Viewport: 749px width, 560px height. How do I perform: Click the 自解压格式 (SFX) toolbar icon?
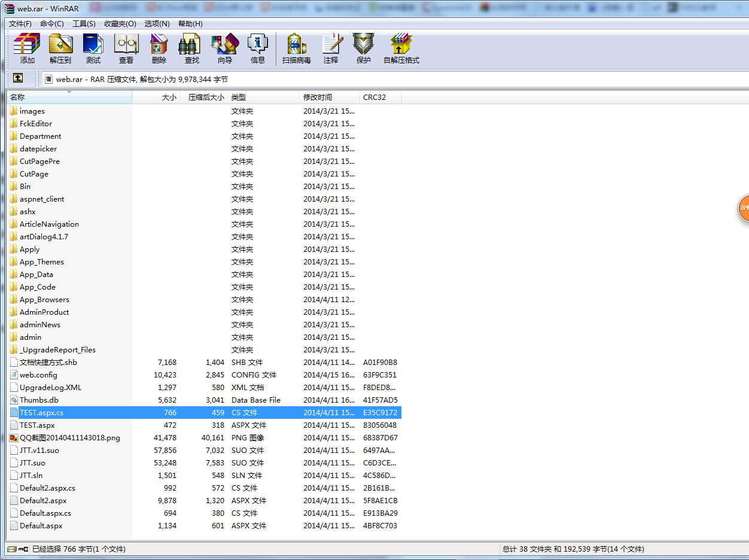pyautogui.click(x=401, y=44)
